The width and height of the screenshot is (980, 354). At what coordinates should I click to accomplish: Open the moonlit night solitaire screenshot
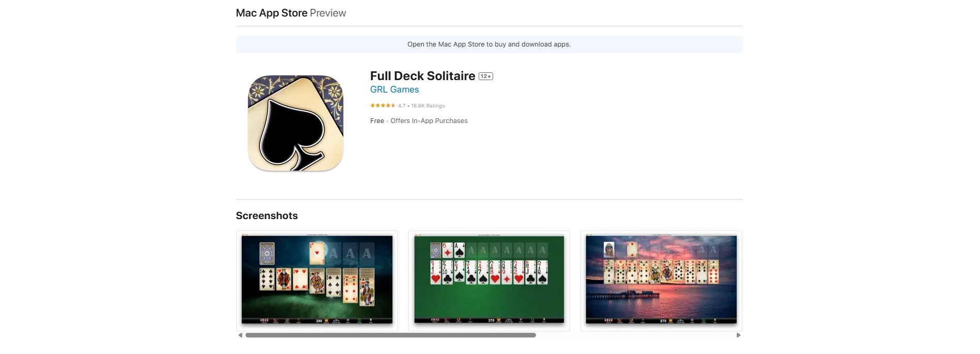[x=317, y=281]
